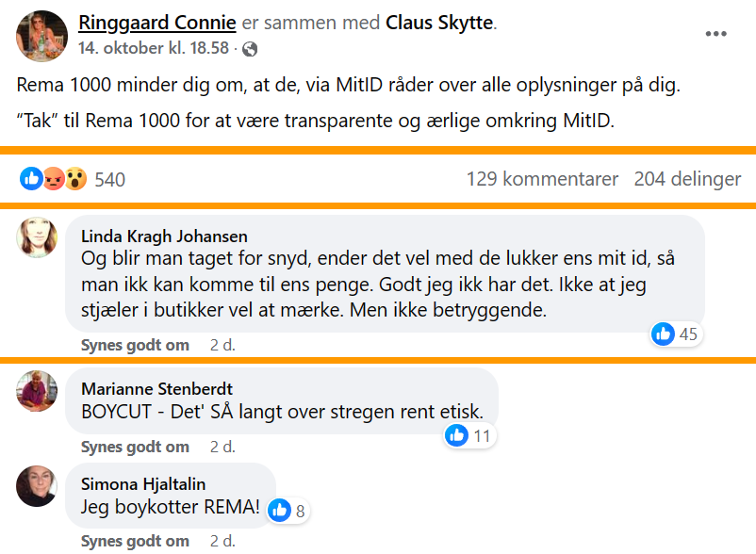Show the 129 kommentarer list

[542, 179]
